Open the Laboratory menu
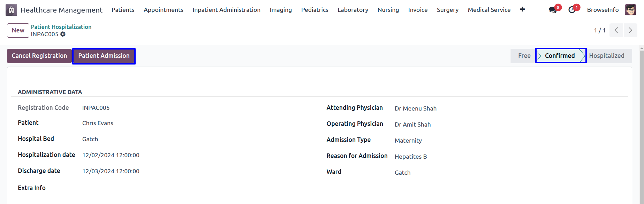The image size is (644, 204). coord(353,10)
